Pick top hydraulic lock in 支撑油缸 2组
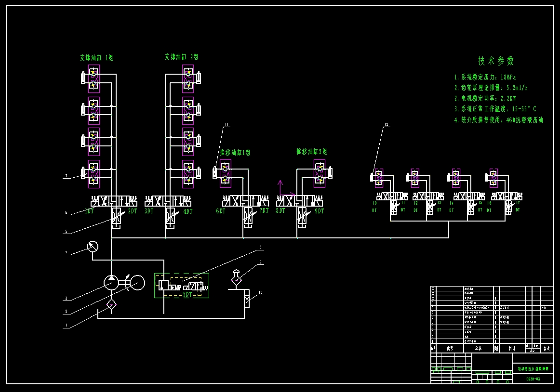Image resolution: width=560 pixels, height=392 pixels. 188,78
